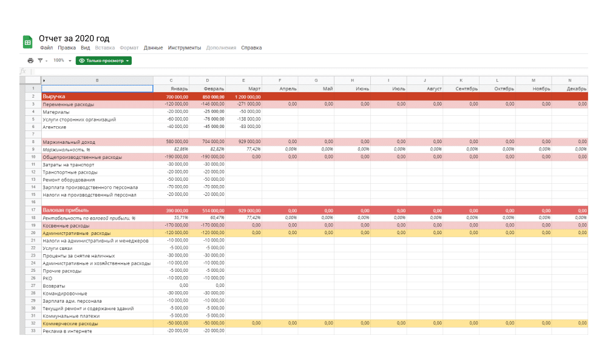This screenshot has width=607, height=364.
Task: Select the empty cell B1
Action: pyautogui.click(x=97, y=89)
